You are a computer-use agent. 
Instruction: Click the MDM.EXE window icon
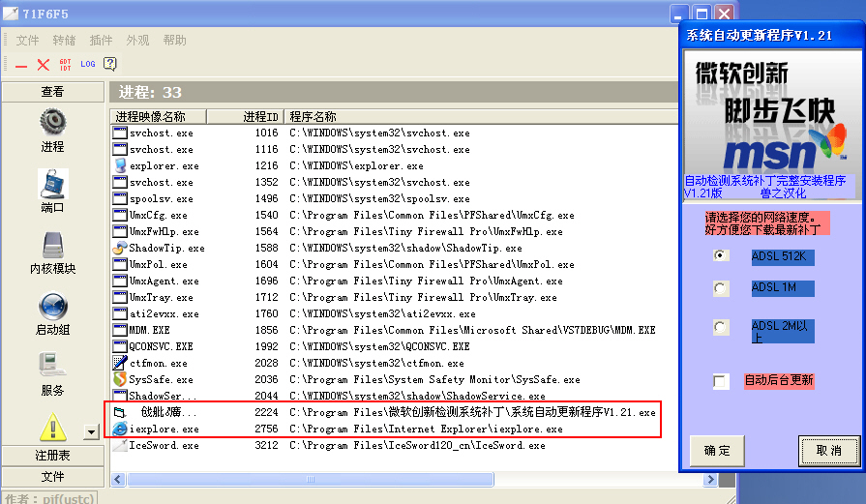click(x=120, y=330)
